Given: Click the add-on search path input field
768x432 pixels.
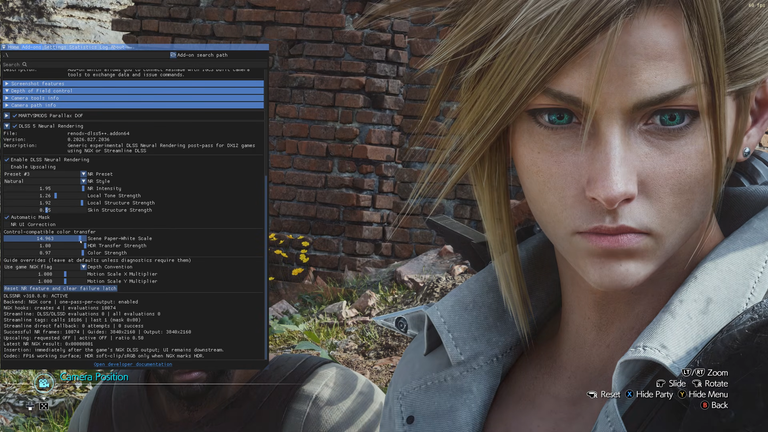Looking at the screenshot, I should [85, 55].
